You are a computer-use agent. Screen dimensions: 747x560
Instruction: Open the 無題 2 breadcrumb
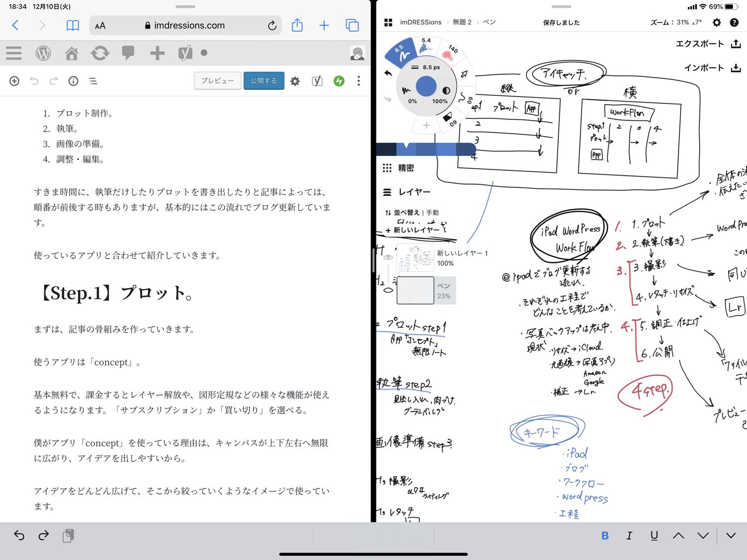(x=462, y=22)
